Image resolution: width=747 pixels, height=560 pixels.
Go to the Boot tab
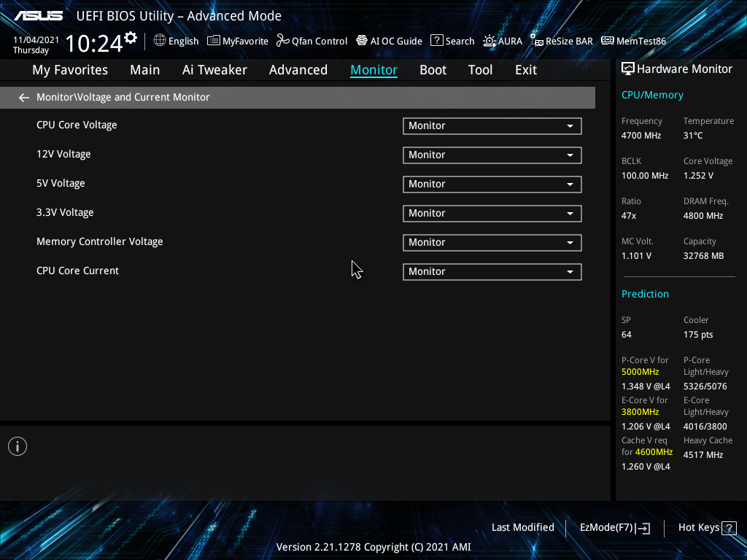coord(433,70)
